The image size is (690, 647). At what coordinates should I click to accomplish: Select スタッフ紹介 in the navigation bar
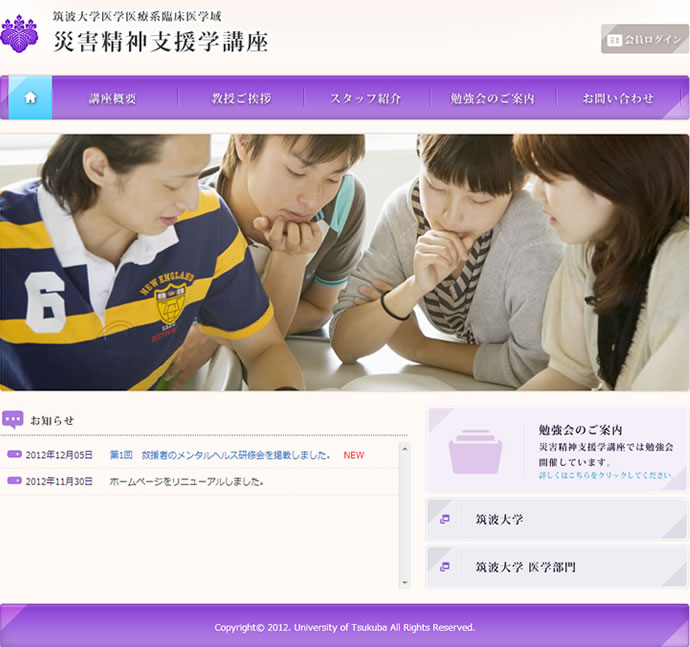pyautogui.click(x=366, y=98)
